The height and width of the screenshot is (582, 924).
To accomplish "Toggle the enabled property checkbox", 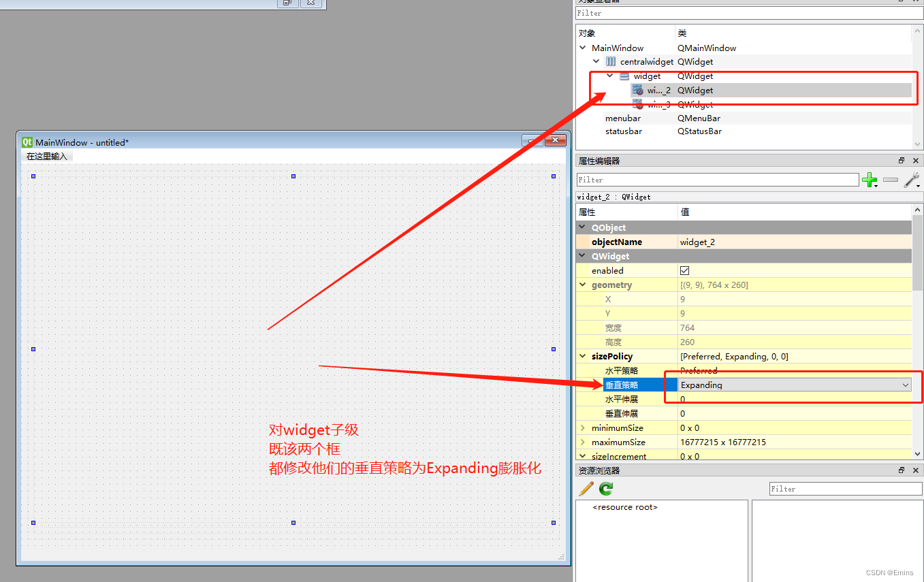I will click(x=685, y=270).
